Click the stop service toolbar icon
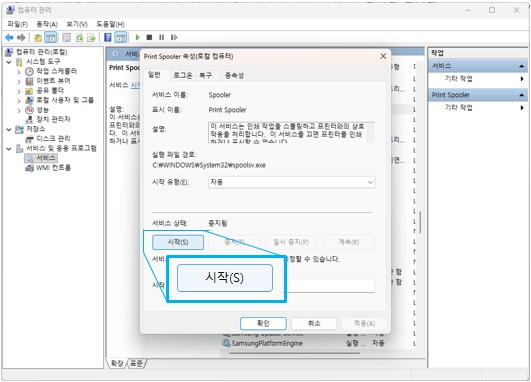The width and height of the screenshot is (531, 382). [149, 37]
